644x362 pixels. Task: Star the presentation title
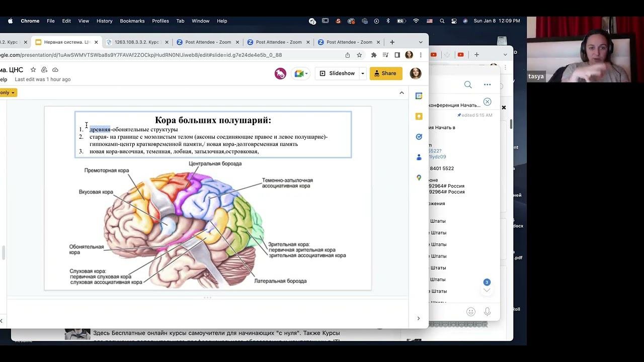[33, 70]
